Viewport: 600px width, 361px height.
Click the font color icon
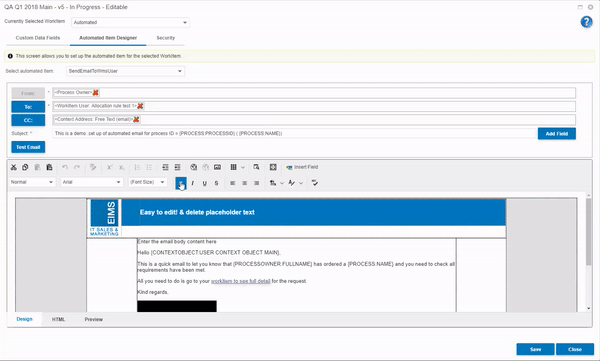273,183
